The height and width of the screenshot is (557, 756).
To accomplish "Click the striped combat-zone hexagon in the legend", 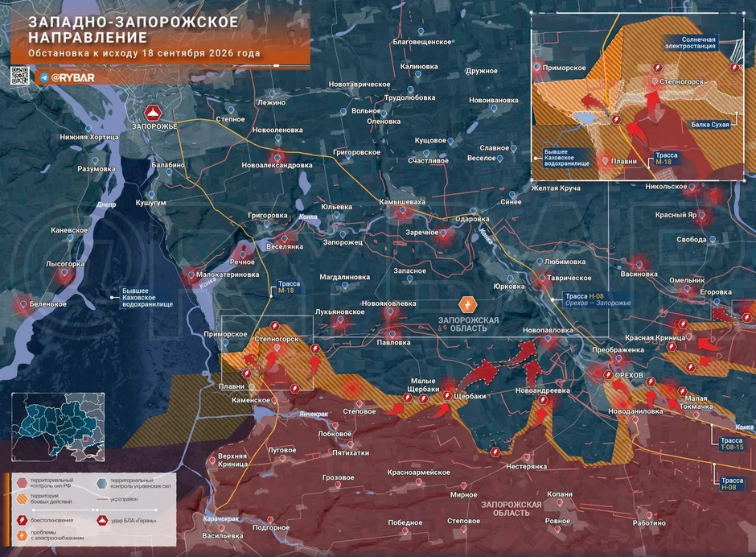I will click(22, 499).
